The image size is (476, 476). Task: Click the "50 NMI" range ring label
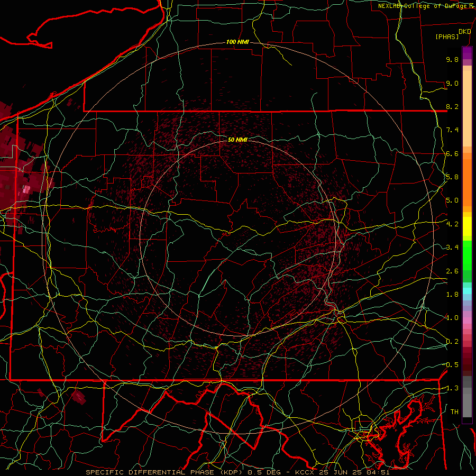tap(237, 140)
